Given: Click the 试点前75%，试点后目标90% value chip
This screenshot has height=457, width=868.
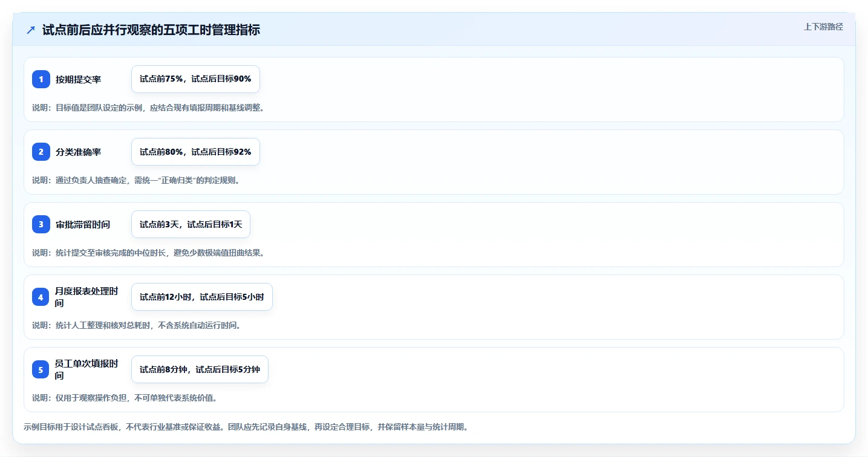Looking at the screenshot, I should click(x=195, y=79).
